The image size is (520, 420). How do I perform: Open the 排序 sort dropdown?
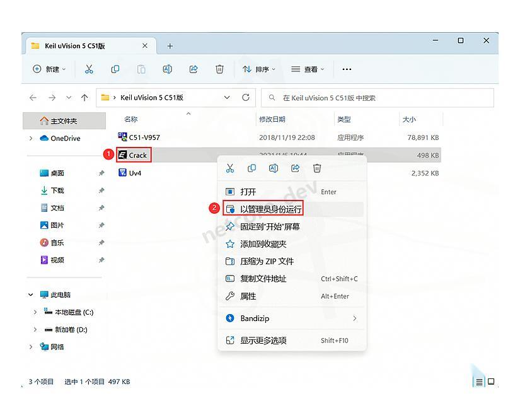pos(258,69)
